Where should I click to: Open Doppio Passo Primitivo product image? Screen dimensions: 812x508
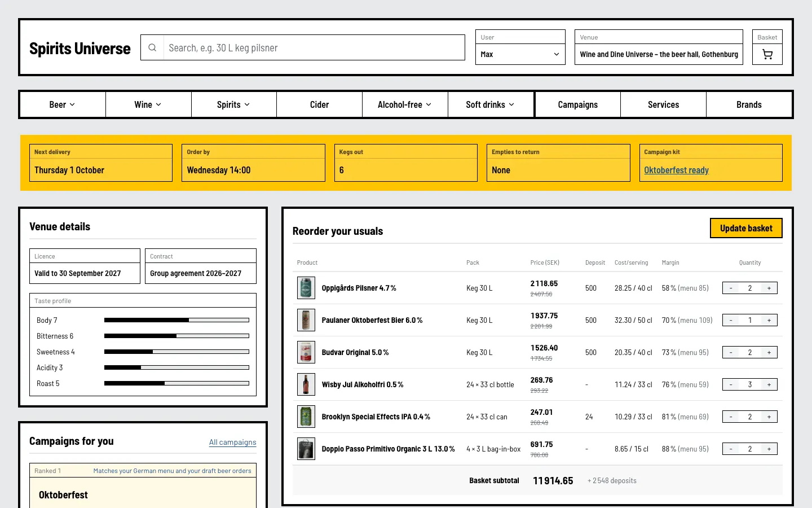tap(306, 449)
